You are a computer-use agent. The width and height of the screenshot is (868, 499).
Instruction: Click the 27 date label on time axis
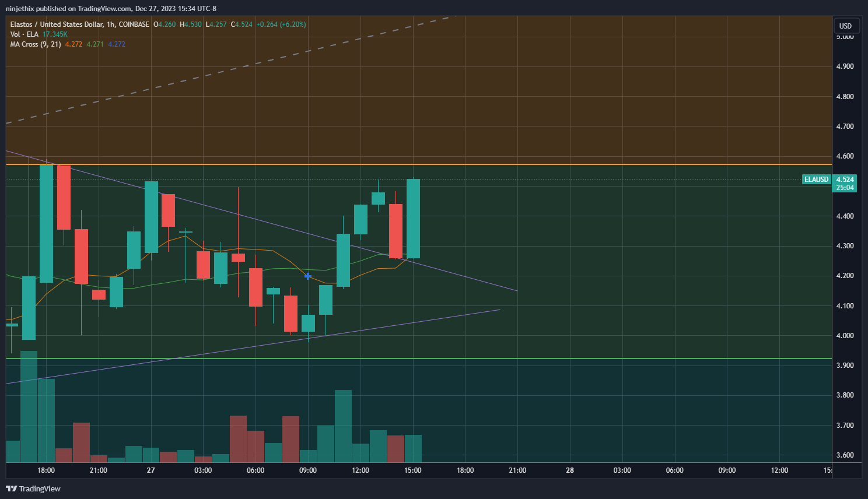point(151,470)
